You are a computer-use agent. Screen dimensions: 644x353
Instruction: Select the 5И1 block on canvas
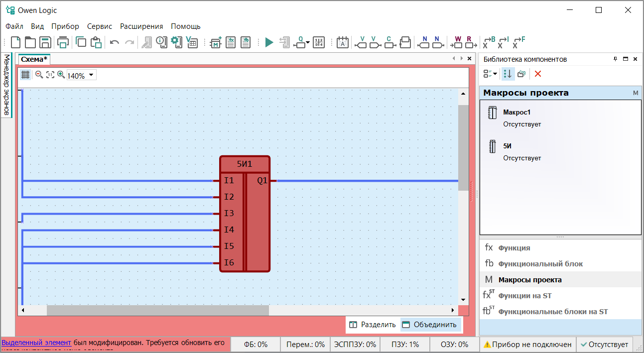point(245,214)
